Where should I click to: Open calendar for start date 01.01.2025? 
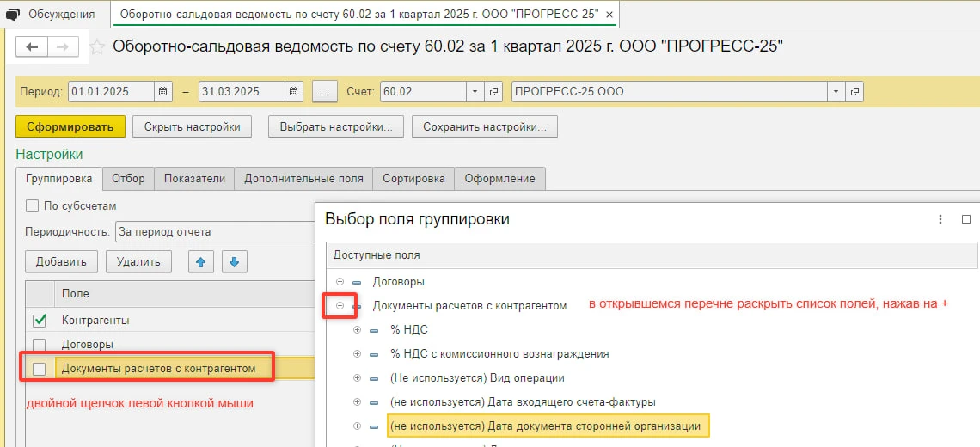pyautogui.click(x=162, y=91)
